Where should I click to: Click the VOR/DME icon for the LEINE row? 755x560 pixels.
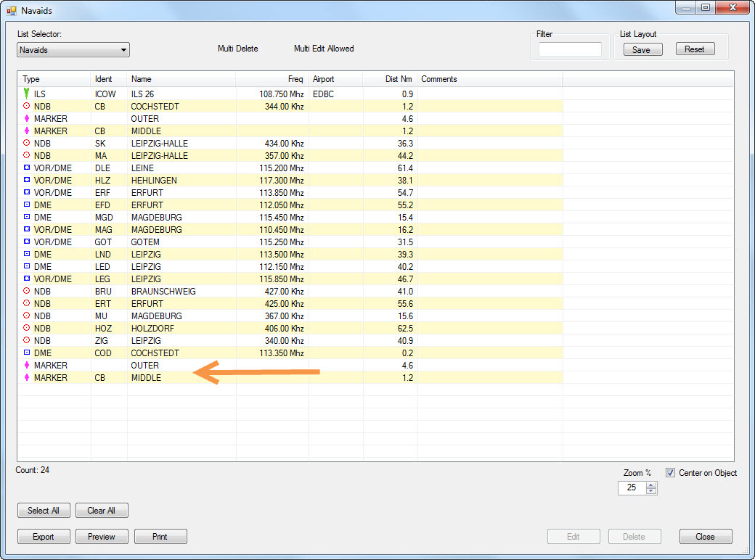(x=27, y=168)
